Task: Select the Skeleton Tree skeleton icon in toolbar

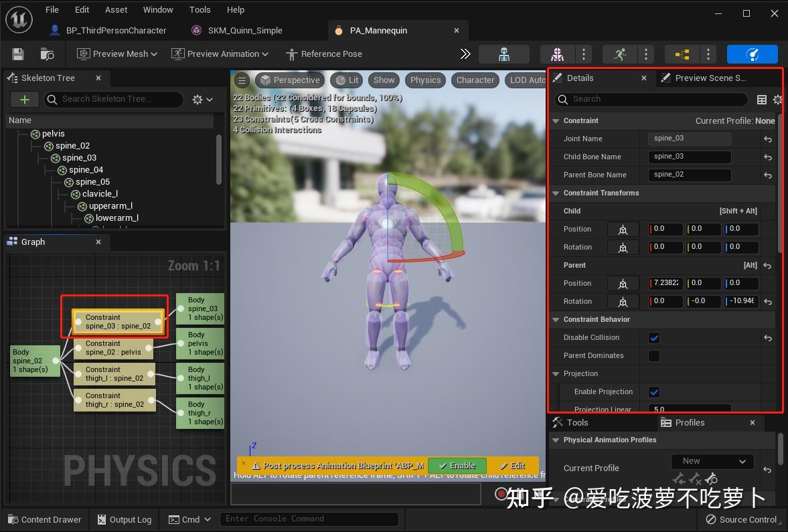Action: [504, 54]
